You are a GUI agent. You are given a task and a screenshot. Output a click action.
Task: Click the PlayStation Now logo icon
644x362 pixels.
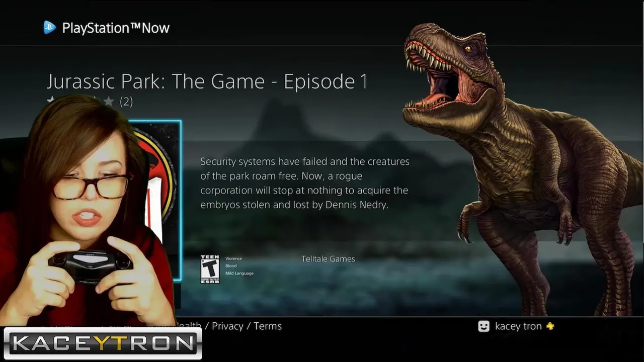49,28
